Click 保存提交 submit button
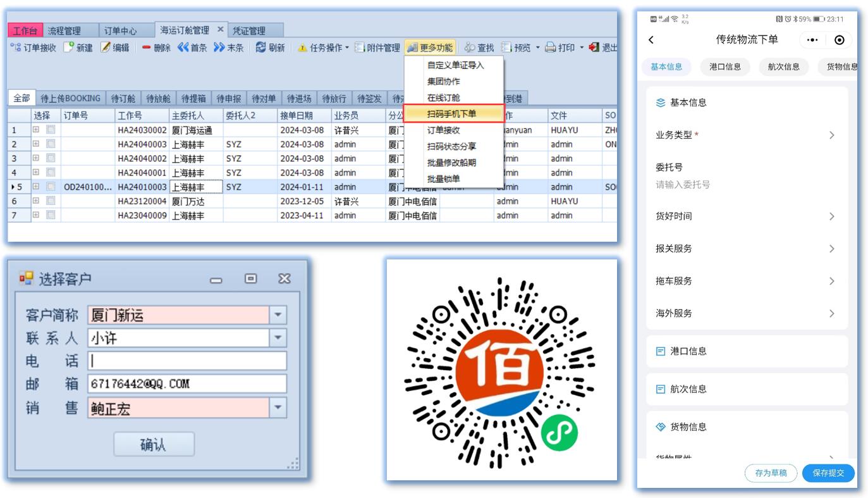Viewport: 868px width, 498px height. (x=828, y=473)
